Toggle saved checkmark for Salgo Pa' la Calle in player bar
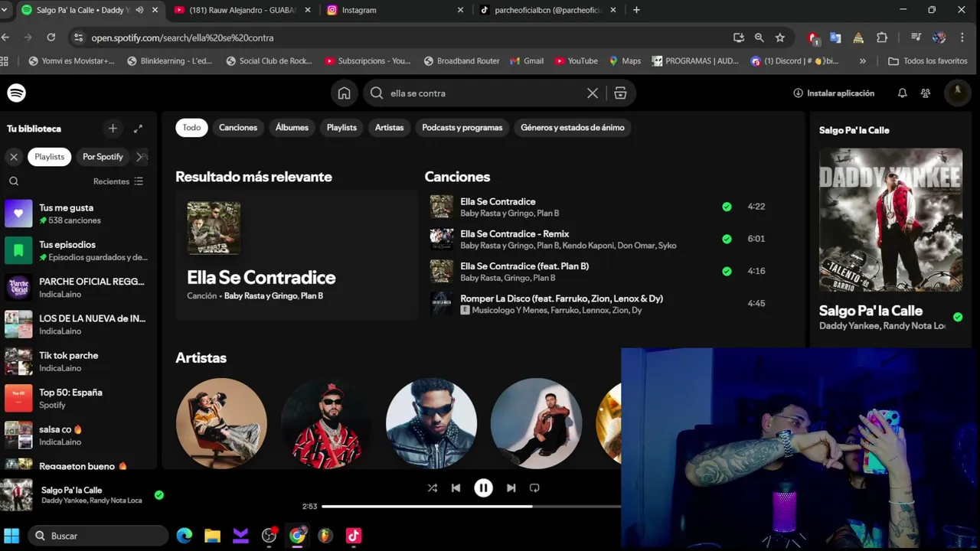The height and width of the screenshot is (551, 980). (x=159, y=495)
